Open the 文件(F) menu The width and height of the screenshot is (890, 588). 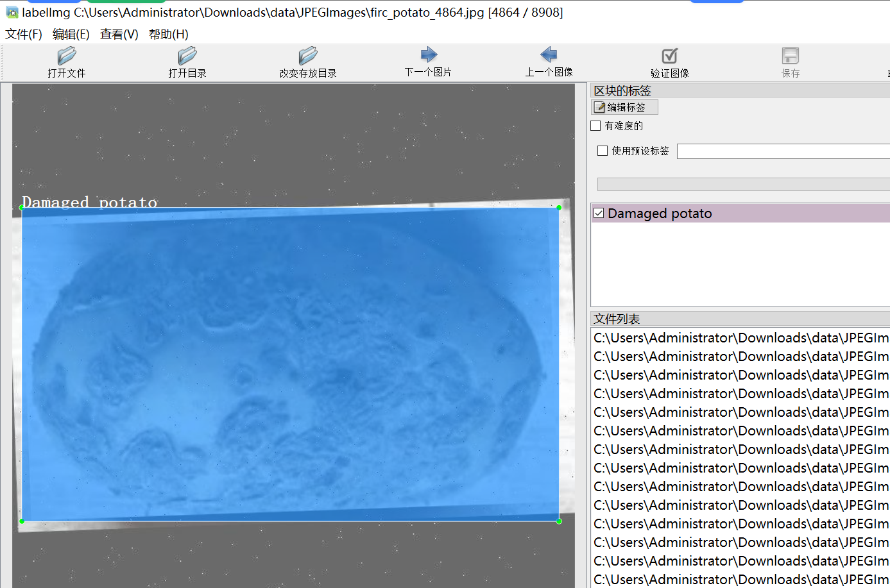24,34
